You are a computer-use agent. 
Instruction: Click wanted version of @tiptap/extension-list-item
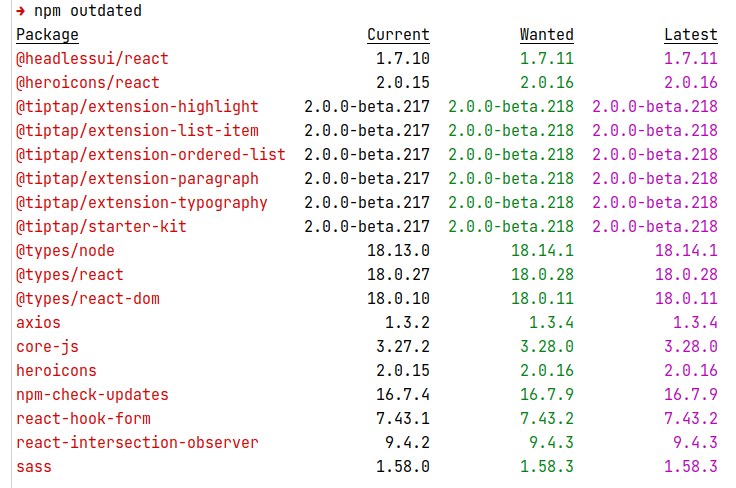pyautogui.click(x=511, y=130)
